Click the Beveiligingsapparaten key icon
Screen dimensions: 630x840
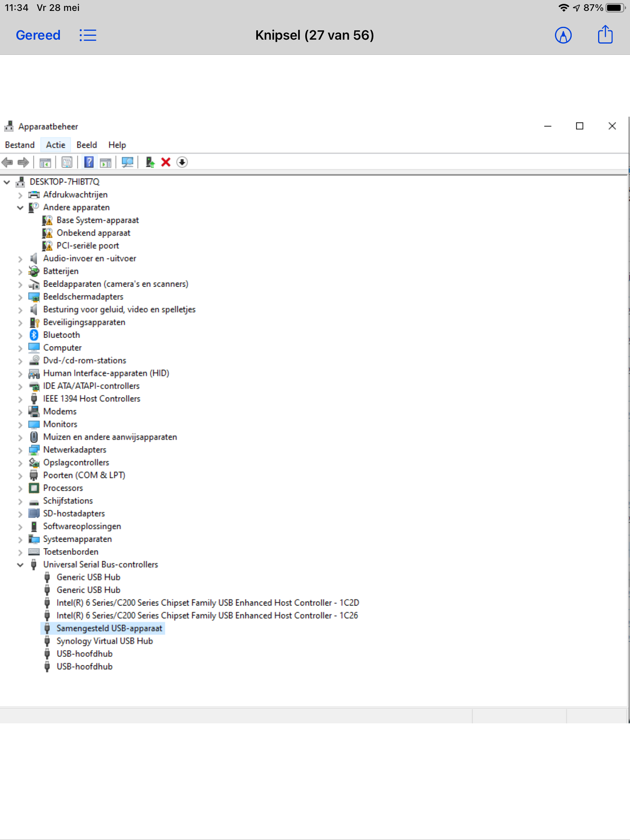pyautogui.click(x=34, y=322)
